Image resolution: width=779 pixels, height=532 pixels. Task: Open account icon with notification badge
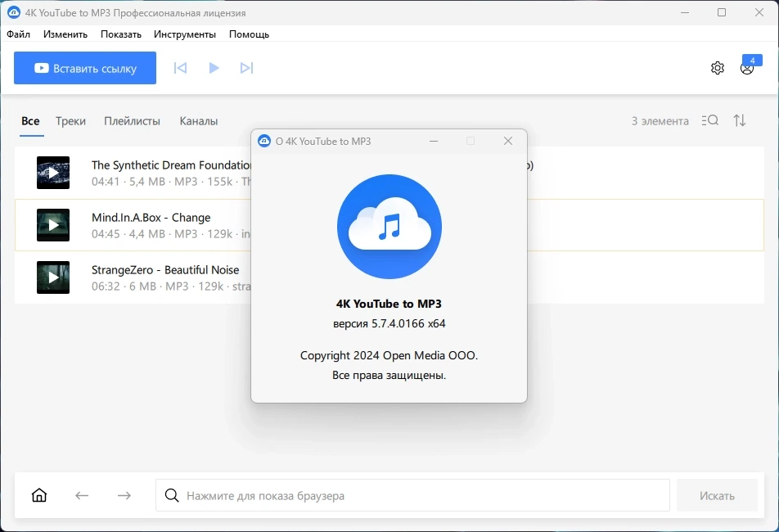coord(747,68)
